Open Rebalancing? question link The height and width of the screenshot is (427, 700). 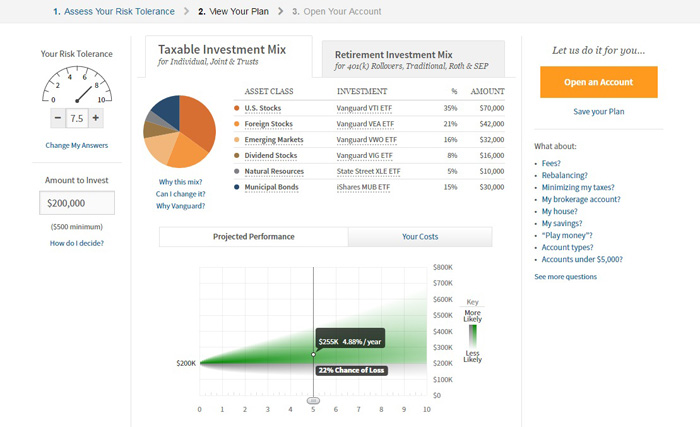pyautogui.click(x=565, y=176)
